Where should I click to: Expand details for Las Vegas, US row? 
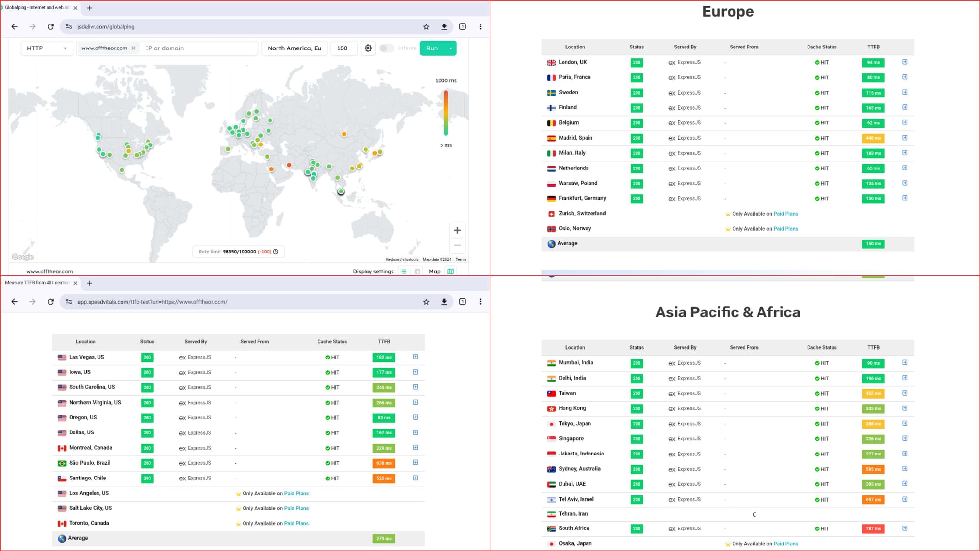point(416,357)
